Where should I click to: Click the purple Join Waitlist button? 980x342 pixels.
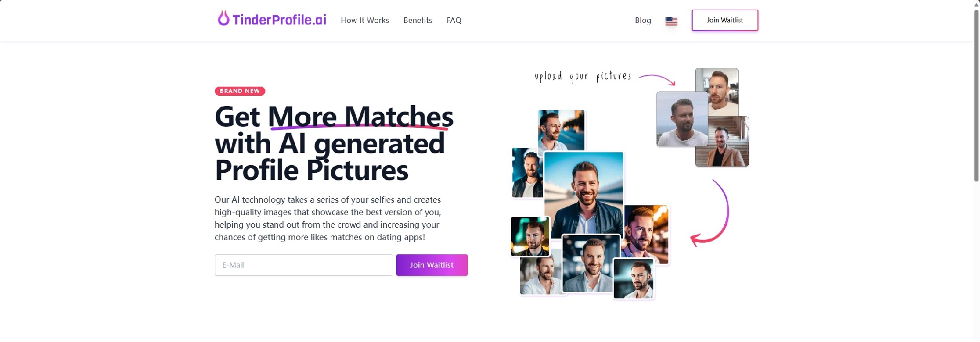(x=432, y=265)
